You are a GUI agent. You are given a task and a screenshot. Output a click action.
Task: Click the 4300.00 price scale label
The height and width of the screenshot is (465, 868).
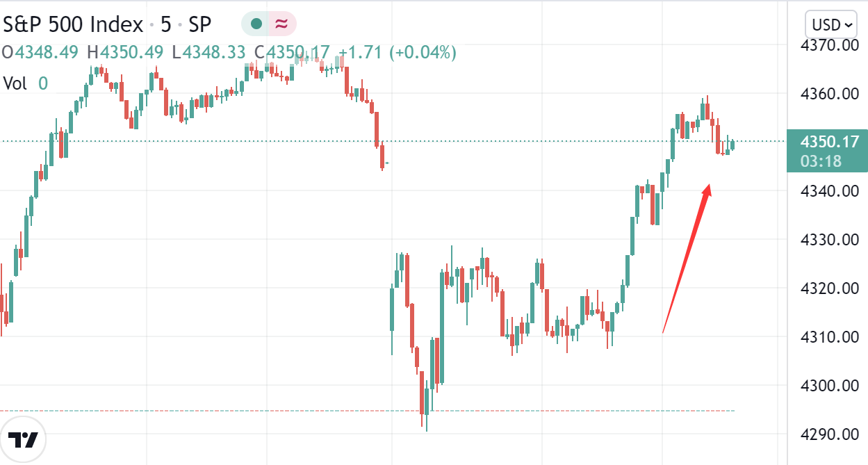(x=830, y=386)
